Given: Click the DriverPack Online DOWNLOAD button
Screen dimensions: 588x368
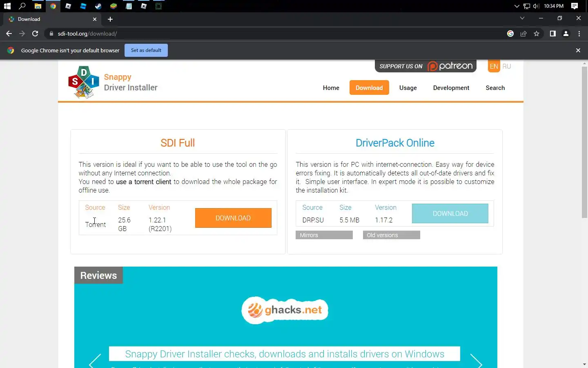Looking at the screenshot, I should tap(450, 213).
